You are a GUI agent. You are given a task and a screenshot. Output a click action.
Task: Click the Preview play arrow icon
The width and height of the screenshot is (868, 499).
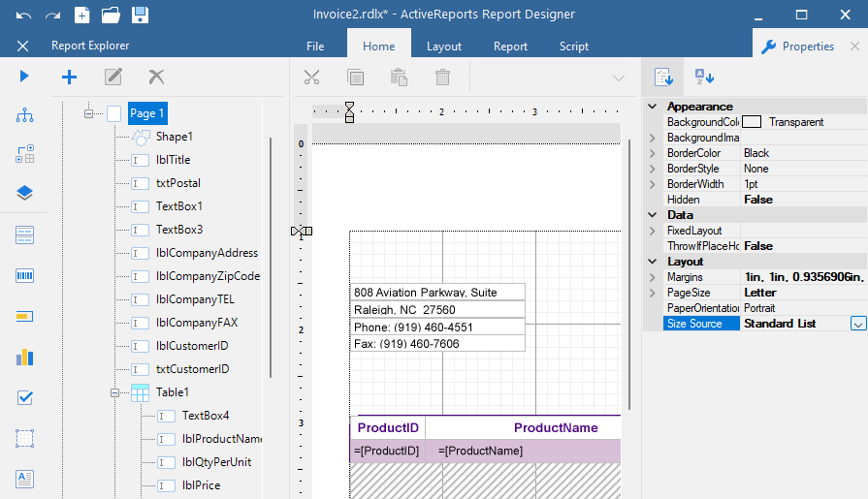(24, 76)
